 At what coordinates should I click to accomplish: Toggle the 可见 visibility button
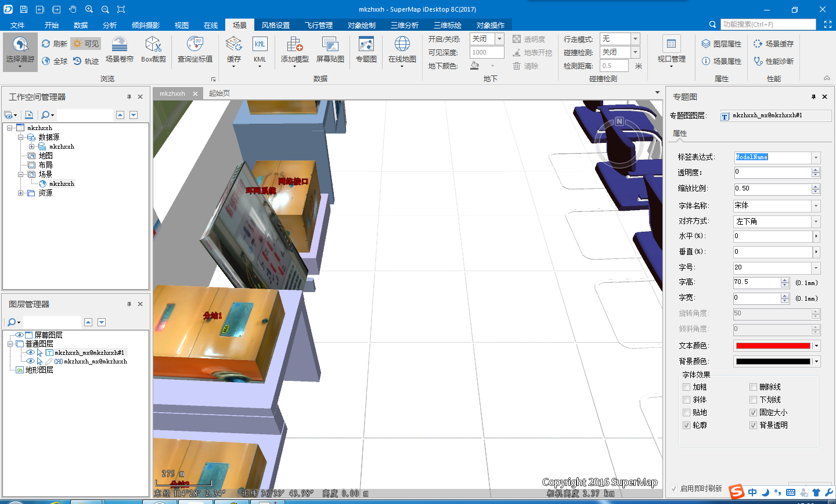click(x=85, y=44)
